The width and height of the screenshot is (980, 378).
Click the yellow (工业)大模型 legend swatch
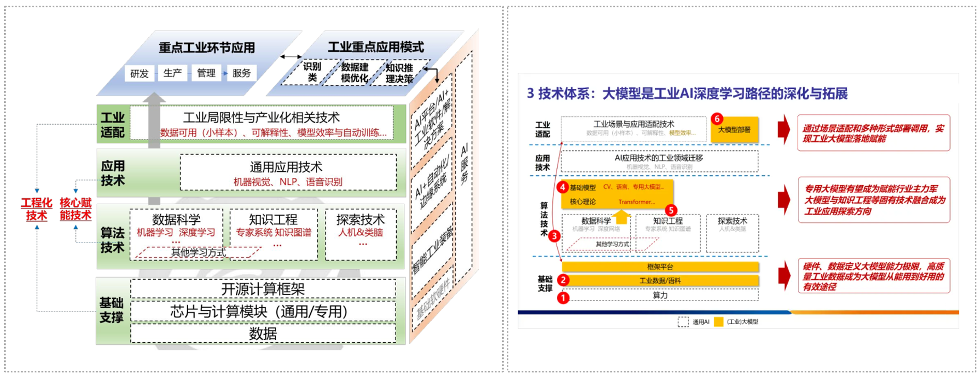tap(718, 322)
